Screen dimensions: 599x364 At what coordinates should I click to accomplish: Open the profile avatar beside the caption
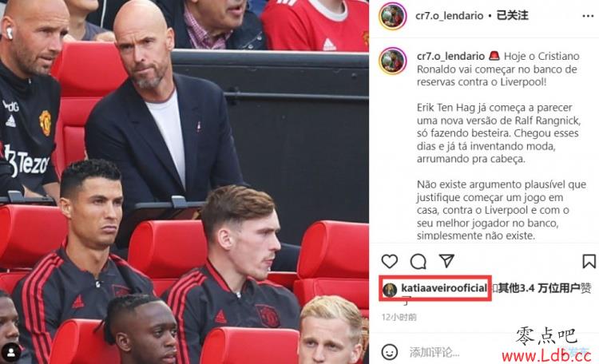coord(392,61)
